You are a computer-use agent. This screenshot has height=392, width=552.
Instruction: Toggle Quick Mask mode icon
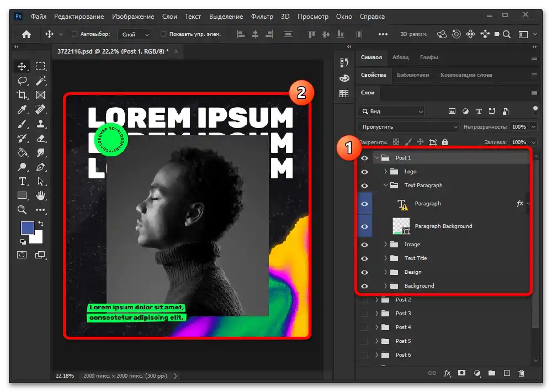(22, 255)
